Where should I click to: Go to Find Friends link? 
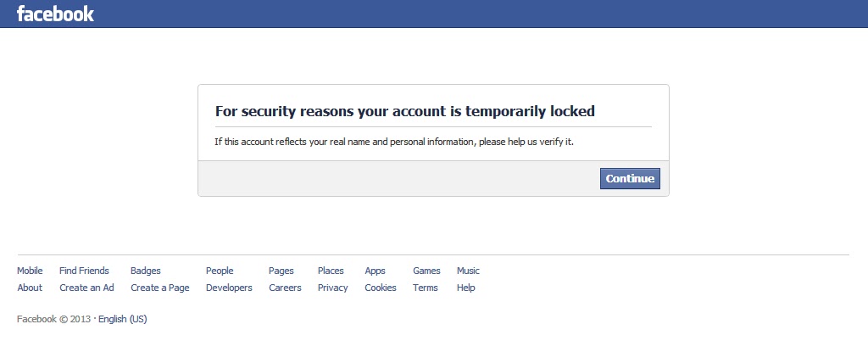84,271
